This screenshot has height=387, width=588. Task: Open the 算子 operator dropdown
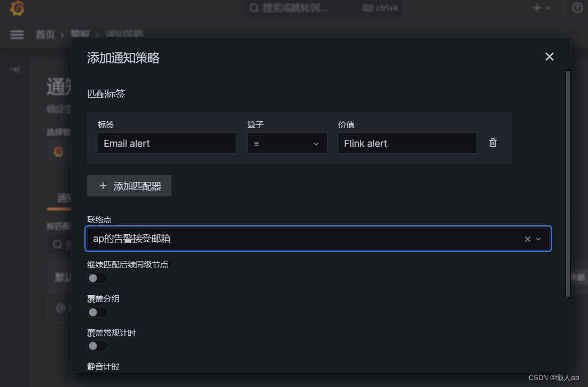click(287, 143)
